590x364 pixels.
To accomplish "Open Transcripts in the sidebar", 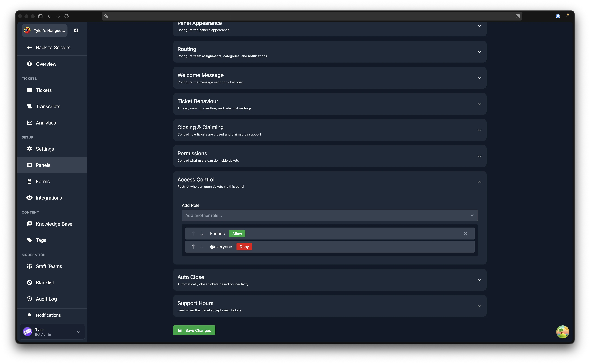I will (52, 106).
